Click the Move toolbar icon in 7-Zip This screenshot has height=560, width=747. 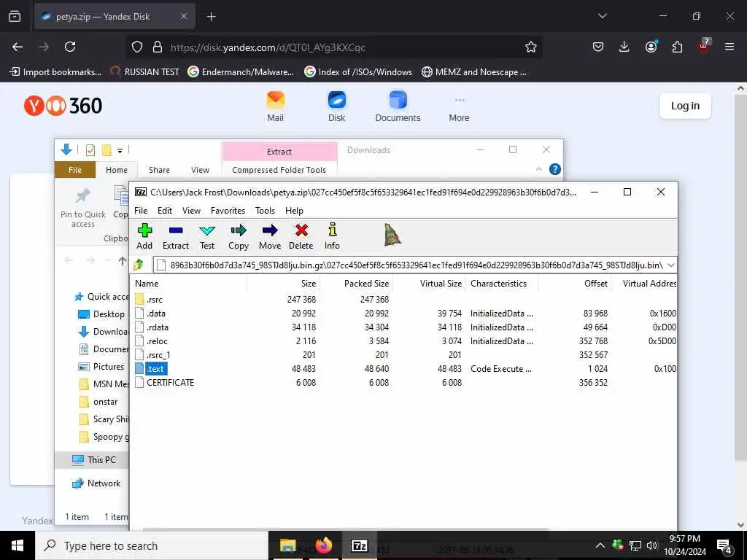click(270, 237)
